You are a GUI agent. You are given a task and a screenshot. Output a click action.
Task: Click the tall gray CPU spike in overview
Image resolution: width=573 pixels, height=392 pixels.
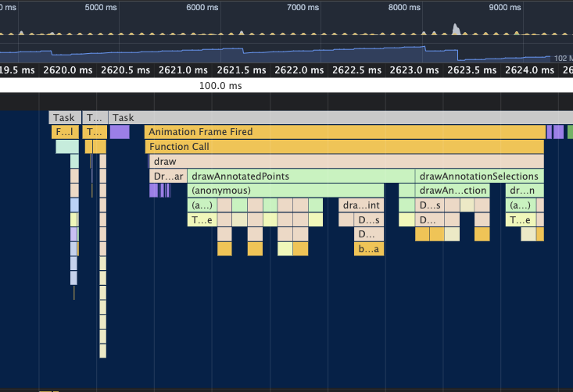pos(456,29)
